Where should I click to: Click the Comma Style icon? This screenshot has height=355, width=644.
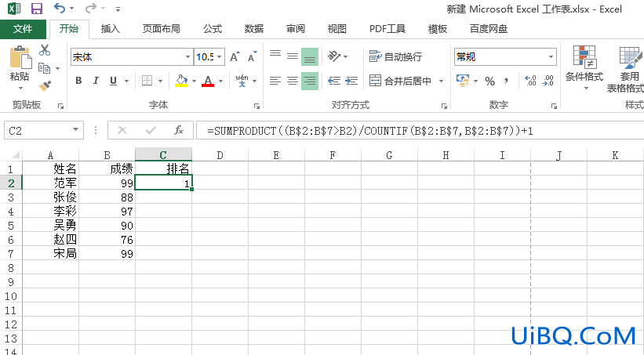coord(507,81)
